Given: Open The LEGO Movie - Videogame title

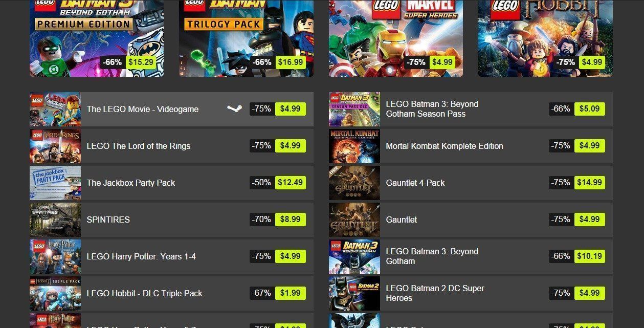Looking at the screenshot, I should coord(143,109).
